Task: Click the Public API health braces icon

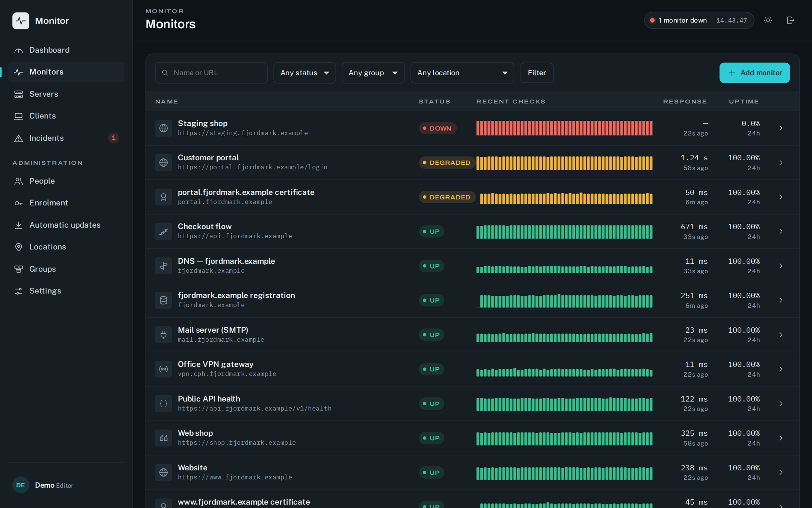Action: [x=164, y=404]
